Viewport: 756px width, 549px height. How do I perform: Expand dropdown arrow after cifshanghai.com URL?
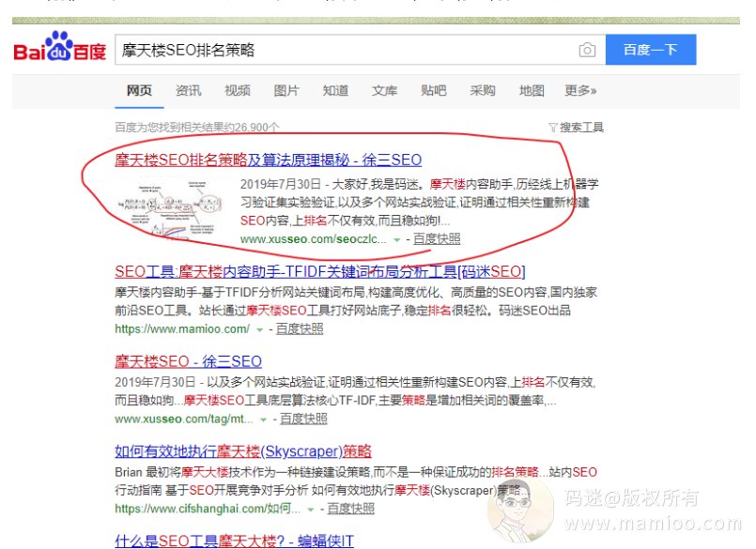(x=311, y=510)
